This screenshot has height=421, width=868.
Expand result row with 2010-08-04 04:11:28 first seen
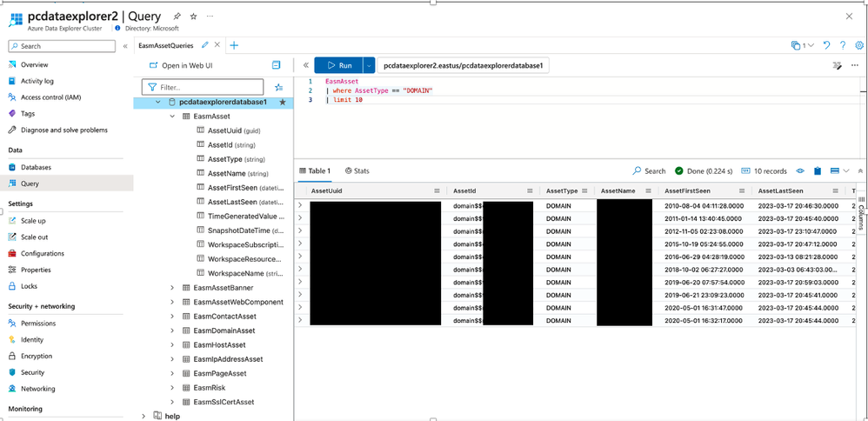300,205
